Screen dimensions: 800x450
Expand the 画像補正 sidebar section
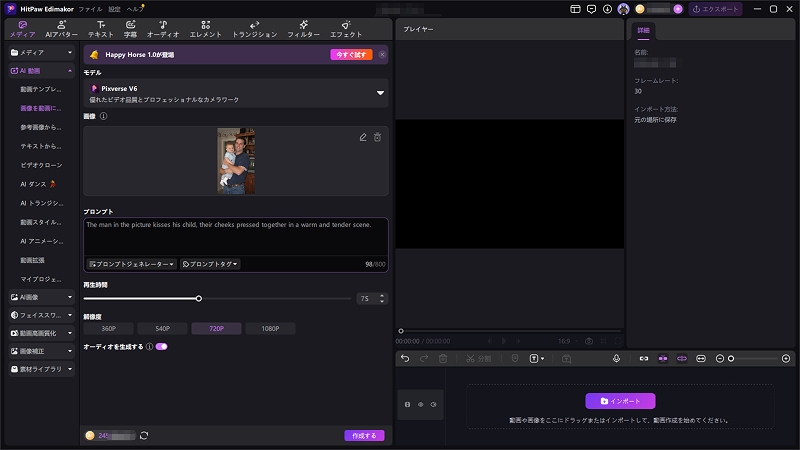pyautogui.click(x=41, y=351)
